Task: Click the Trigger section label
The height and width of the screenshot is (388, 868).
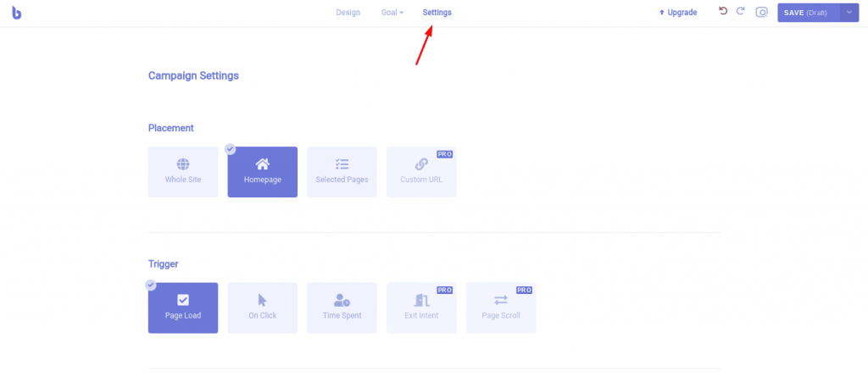Action: click(164, 264)
